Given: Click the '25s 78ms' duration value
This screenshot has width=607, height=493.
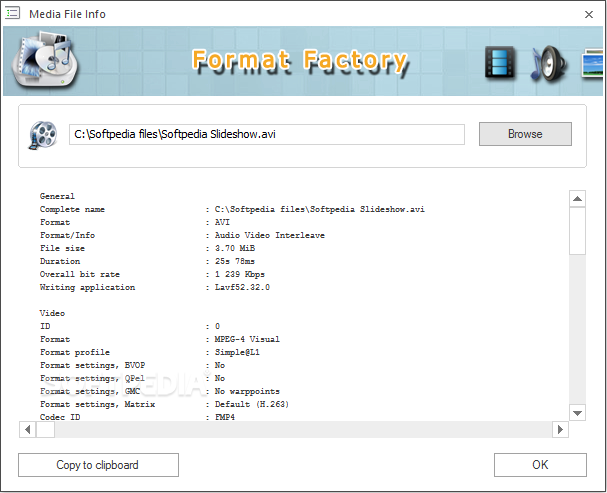Looking at the screenshot, I should [x=235, y=261].
